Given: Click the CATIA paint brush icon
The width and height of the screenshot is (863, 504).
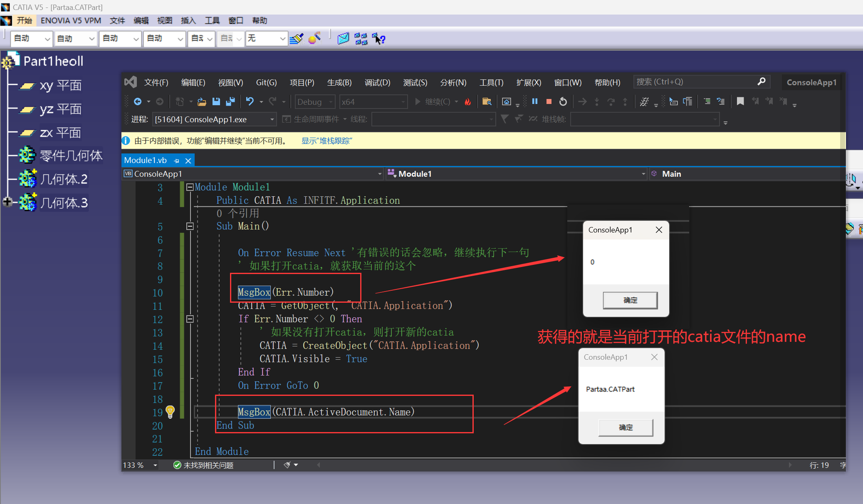Looking at the screenshot, I should point(297,39).
